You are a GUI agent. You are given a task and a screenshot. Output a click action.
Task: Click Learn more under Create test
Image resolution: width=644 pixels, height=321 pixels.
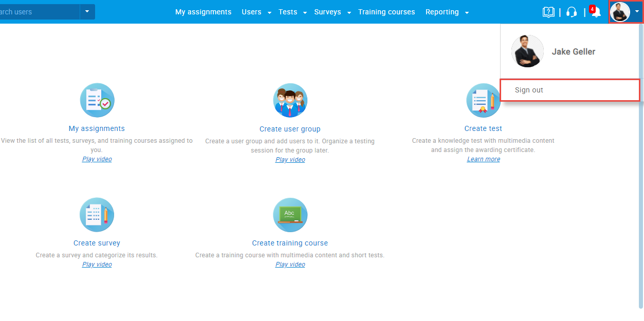pos(484,159)
